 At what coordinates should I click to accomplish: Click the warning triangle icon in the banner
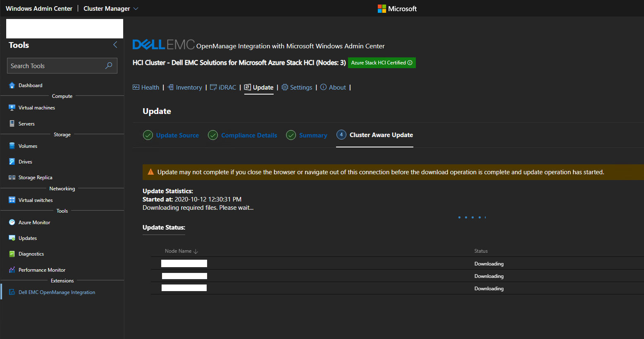click(151, 172)
